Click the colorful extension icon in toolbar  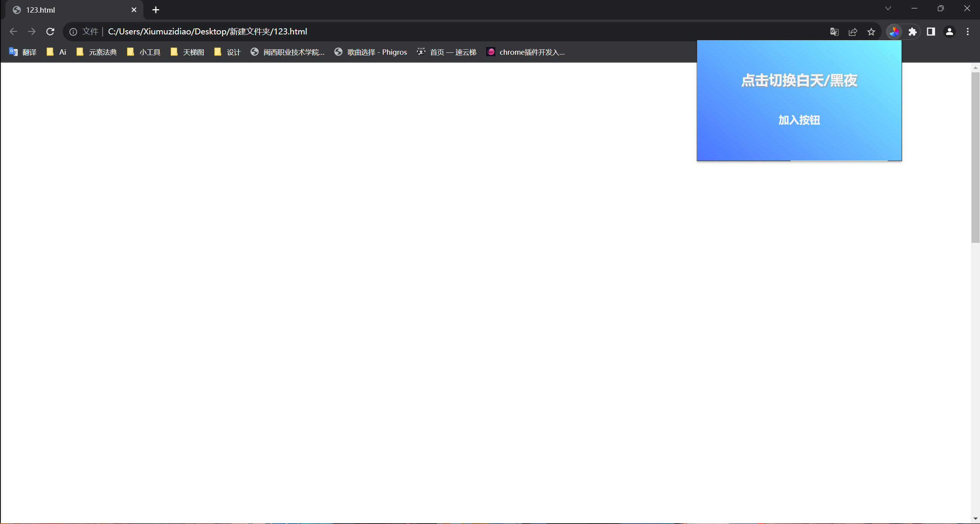coord(894,32)
